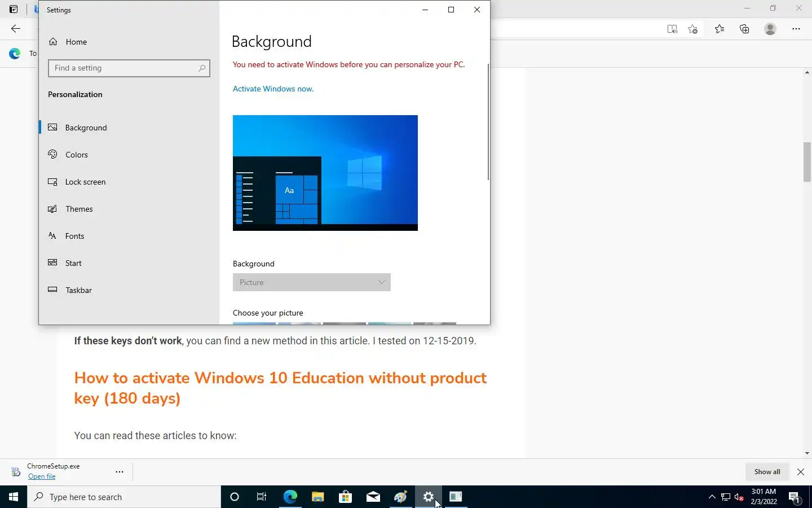
Task: Show hidden system tray icons
Action: (712, 497)
